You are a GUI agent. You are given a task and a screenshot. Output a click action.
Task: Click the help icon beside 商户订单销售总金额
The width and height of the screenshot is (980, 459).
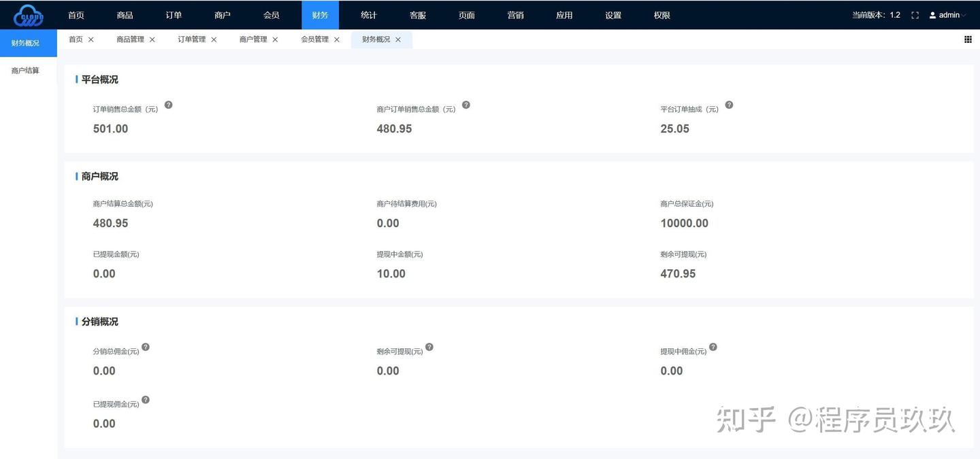(465, 105)
